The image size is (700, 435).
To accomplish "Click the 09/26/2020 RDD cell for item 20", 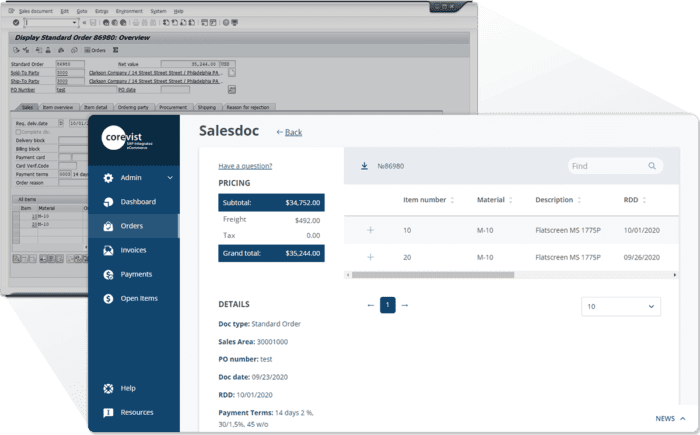I will pyautogui.click(x=642, y=257).
